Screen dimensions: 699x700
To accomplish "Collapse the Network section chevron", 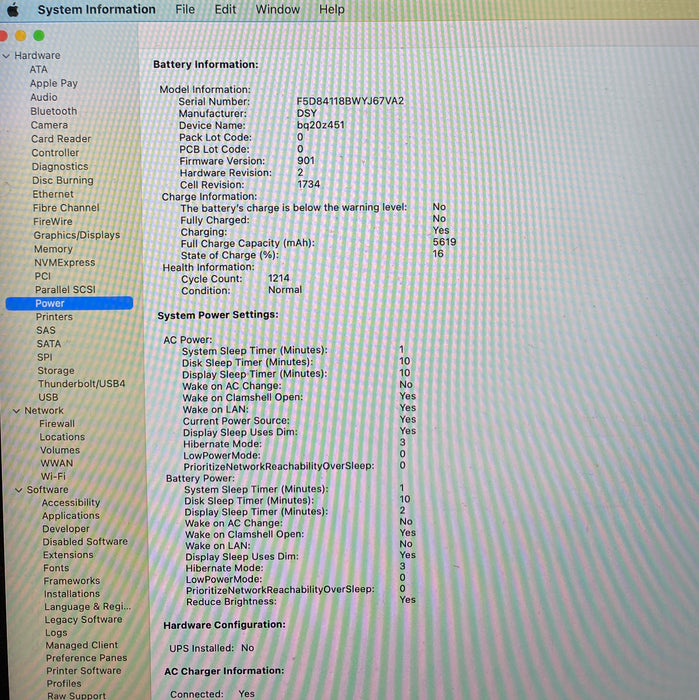I will 17,411.
